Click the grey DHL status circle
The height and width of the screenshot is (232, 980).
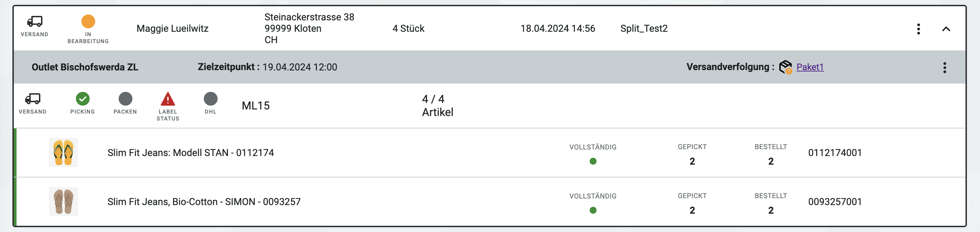[210, 99]
